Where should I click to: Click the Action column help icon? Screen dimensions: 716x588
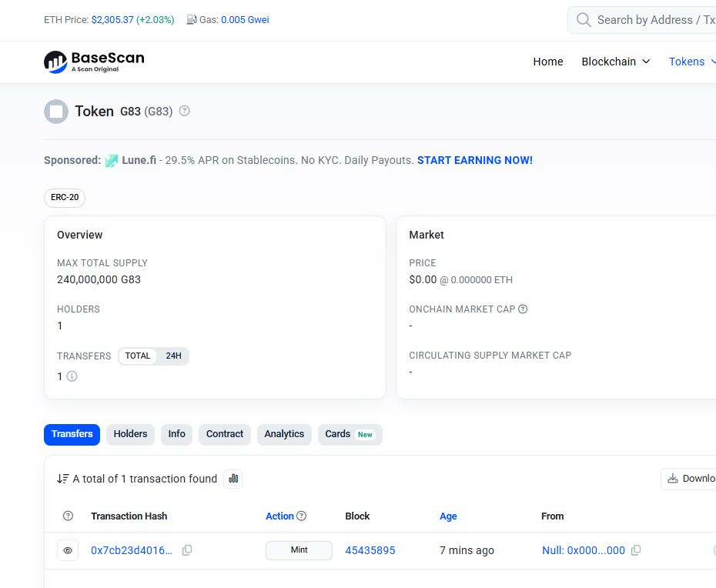tap(301, 516)
